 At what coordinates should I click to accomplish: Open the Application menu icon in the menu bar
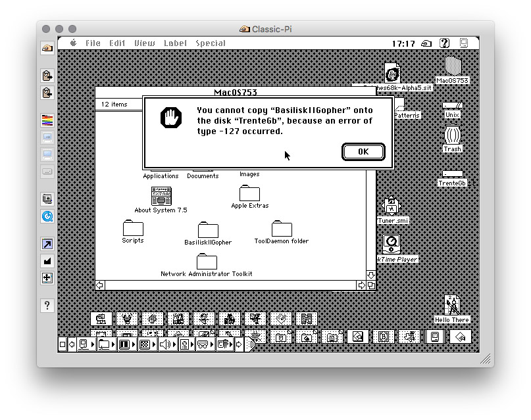click(464, 43)
